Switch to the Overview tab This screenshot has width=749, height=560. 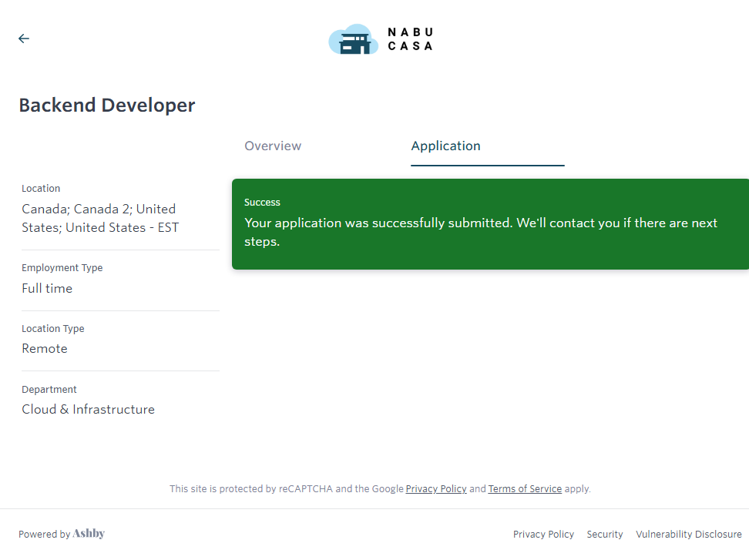(273, 146)
